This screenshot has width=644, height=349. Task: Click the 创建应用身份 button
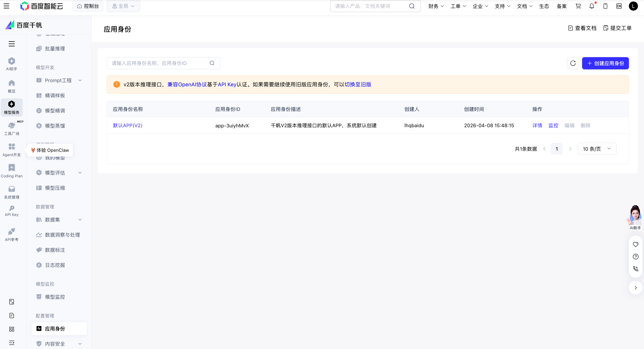[x=605, y=63]
